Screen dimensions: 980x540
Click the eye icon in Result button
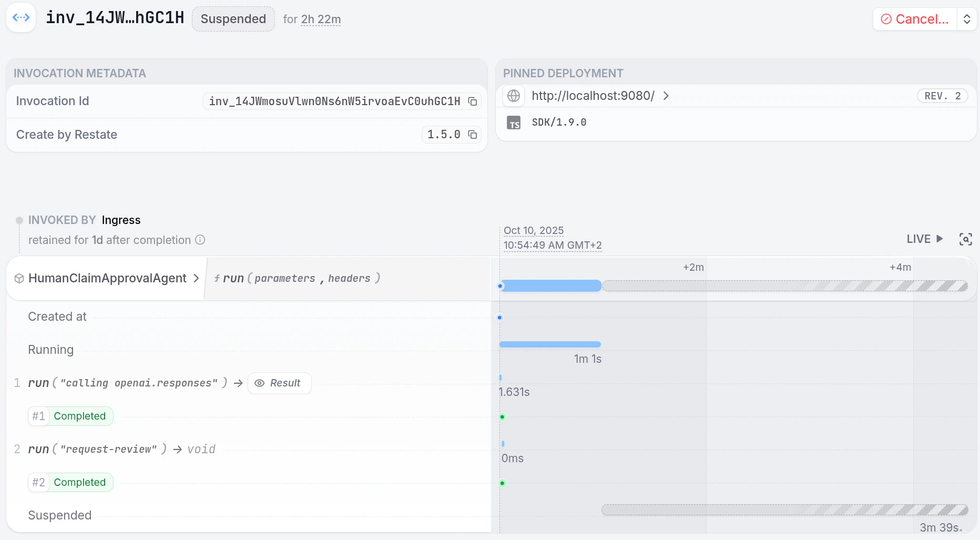(259, 383)
